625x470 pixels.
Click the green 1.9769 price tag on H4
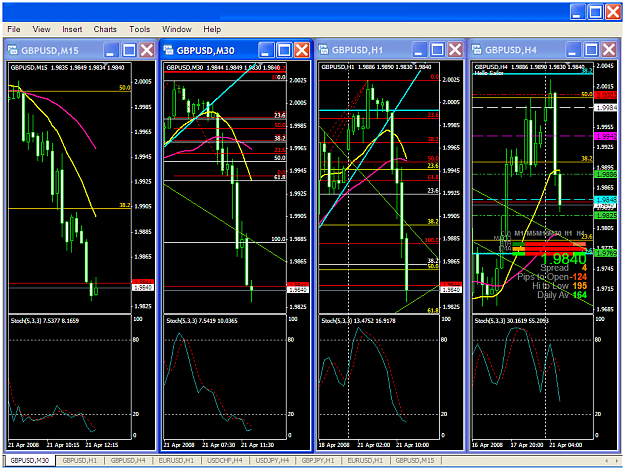pos(605,253)
